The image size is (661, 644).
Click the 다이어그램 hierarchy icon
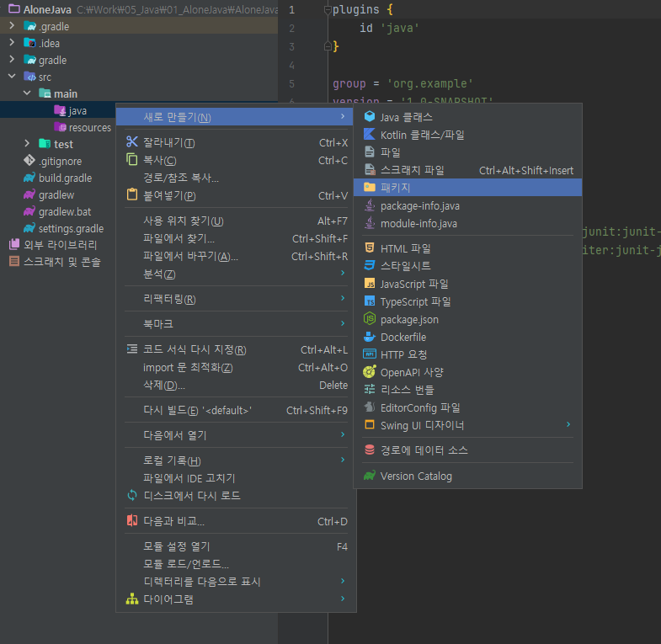(132, 599)
